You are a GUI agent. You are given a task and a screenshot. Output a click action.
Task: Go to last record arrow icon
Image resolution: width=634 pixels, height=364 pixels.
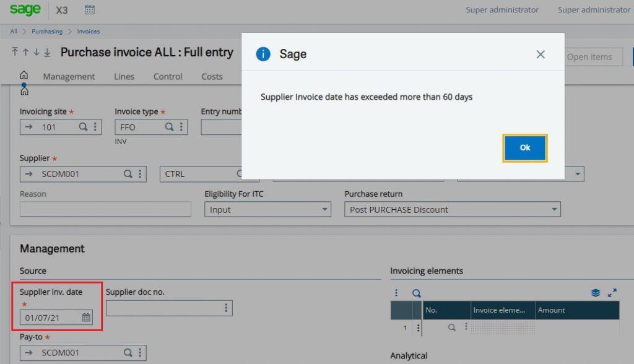47,52
